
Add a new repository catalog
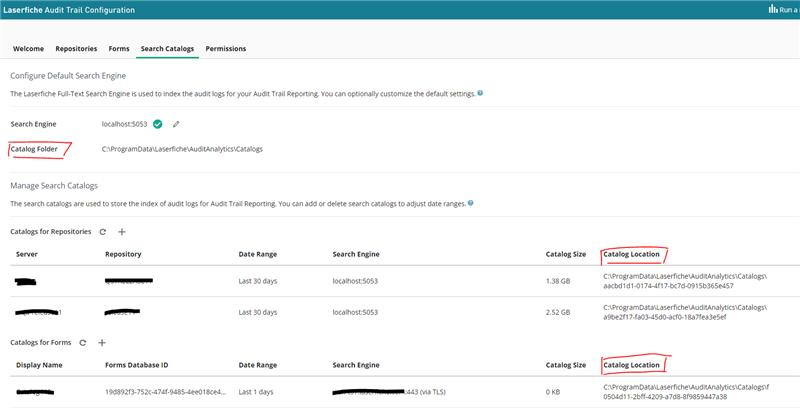(x=121, y=232)
